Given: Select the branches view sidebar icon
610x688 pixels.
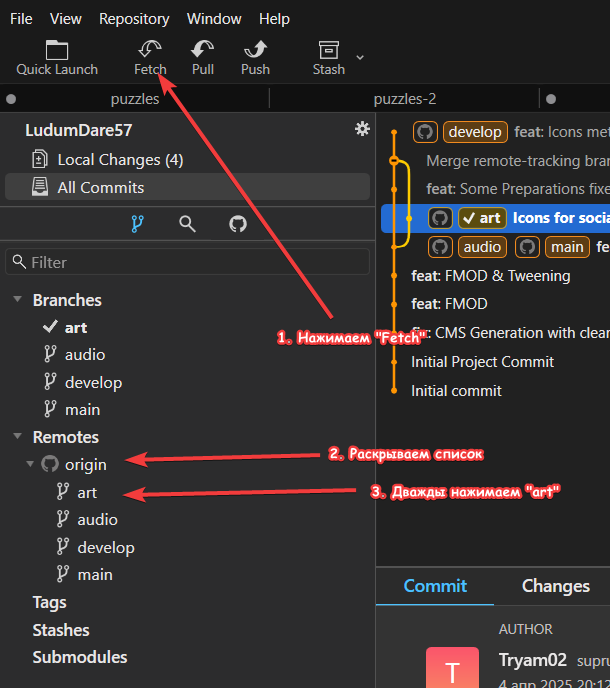Looking at the screenshot, I should coord(137,224).
